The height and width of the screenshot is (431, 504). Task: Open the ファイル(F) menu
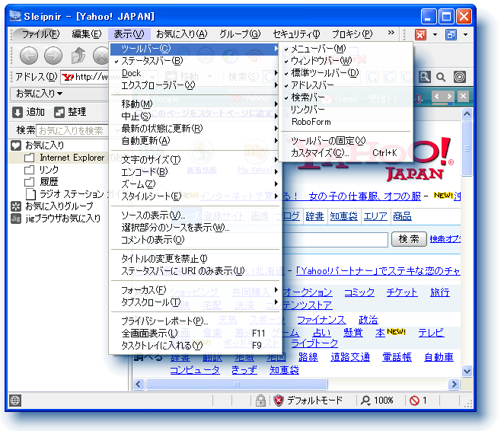click(40, 34)
